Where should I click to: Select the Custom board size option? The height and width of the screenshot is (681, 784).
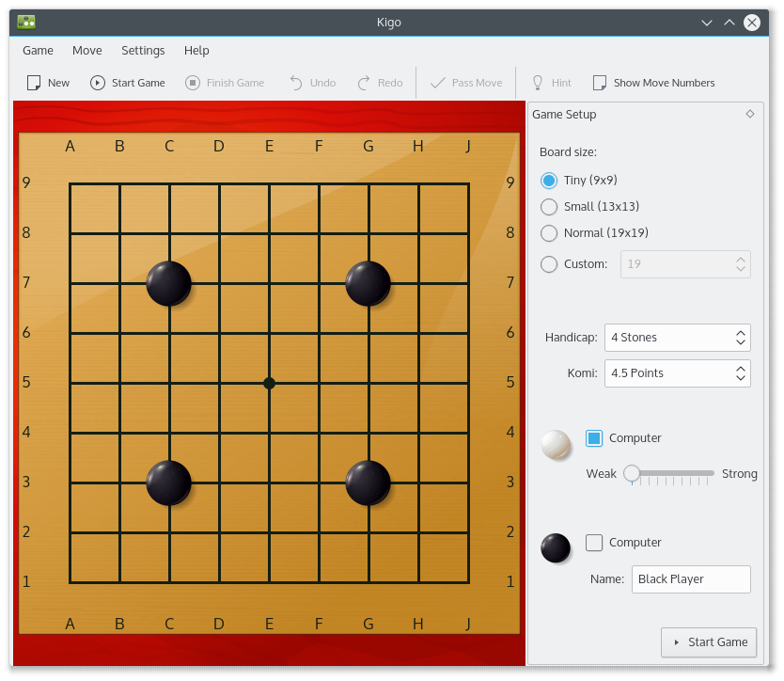[549, 264]
